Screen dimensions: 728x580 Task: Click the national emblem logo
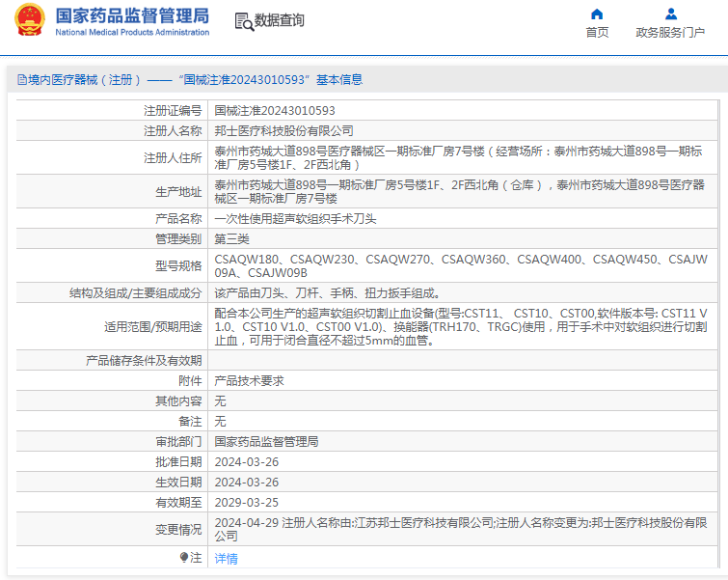coord(30,20)
